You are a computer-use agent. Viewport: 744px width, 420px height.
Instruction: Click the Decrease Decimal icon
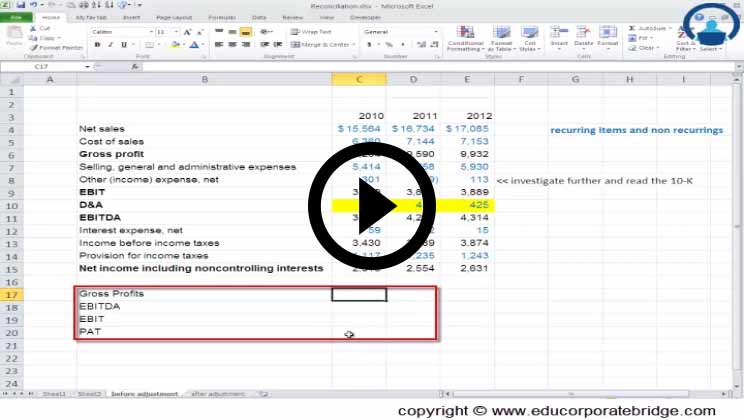click(x=434, y=45)
